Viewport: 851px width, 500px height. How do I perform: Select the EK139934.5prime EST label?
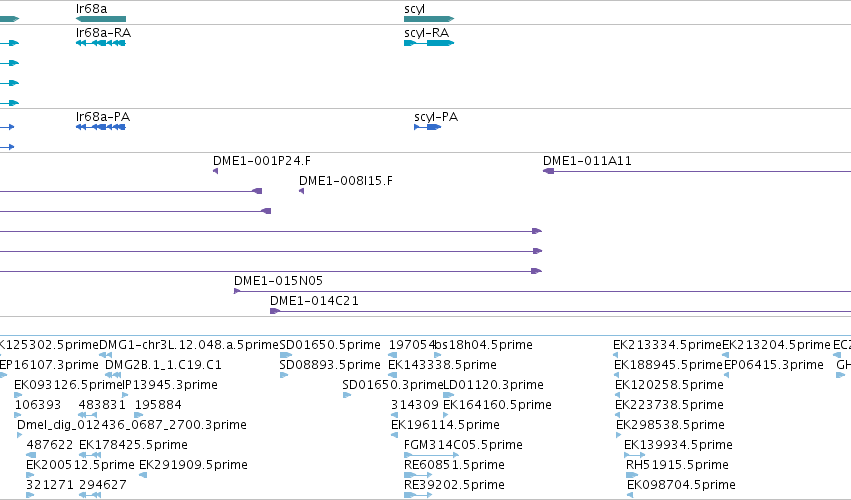pos(678,445)
